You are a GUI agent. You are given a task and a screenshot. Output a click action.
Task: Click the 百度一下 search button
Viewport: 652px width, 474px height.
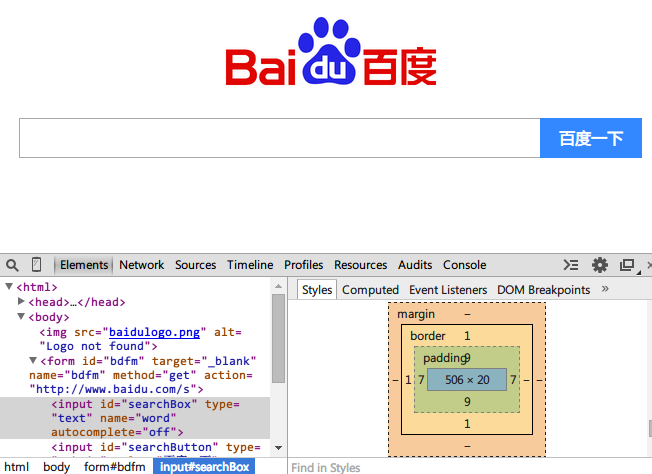591,138
